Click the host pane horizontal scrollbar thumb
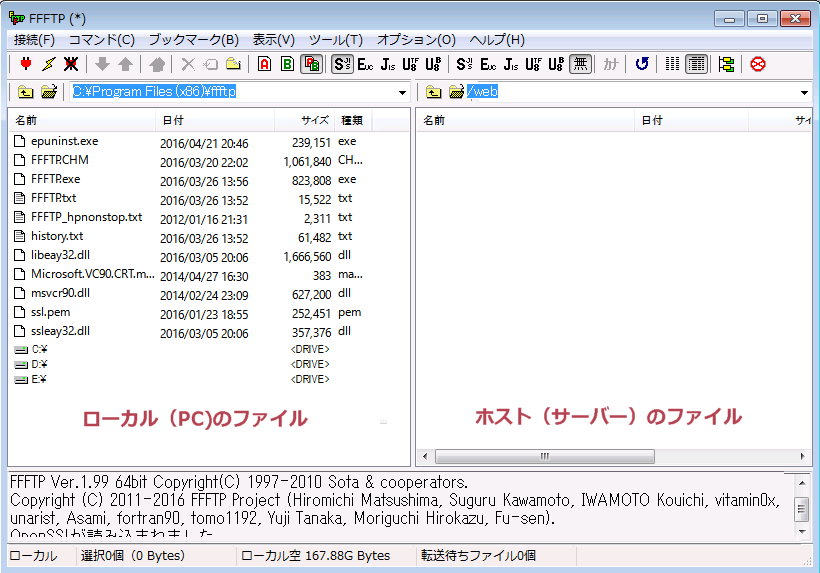 click(545, 457)
